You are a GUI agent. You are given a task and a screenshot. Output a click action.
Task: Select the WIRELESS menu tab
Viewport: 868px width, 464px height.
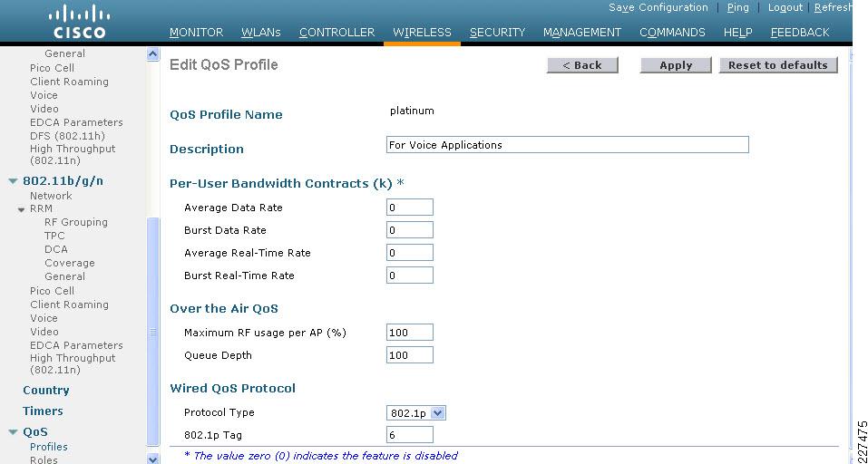coord(422,33)
